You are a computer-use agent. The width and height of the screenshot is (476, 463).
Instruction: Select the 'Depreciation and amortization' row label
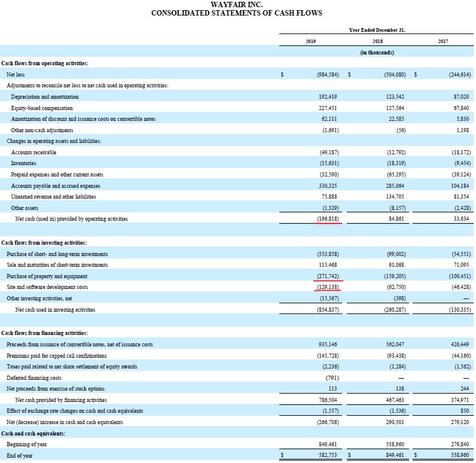(44, 97)
